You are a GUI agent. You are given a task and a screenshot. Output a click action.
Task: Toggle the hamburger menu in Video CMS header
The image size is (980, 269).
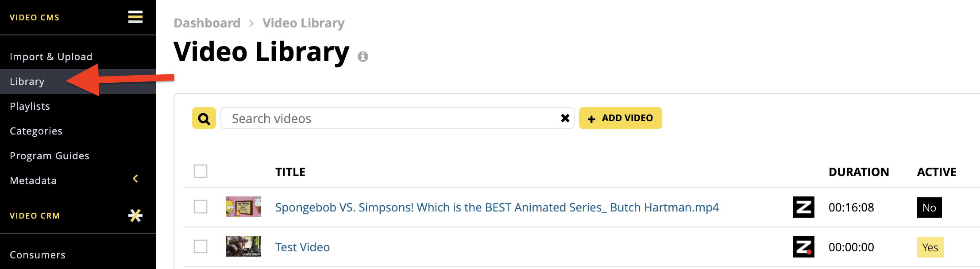point(135,17)
